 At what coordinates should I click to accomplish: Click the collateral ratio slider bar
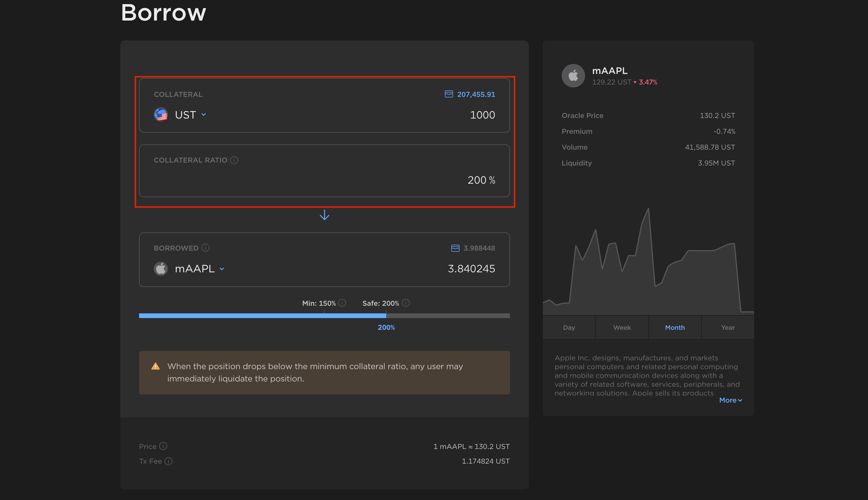[x=324, y=316]
